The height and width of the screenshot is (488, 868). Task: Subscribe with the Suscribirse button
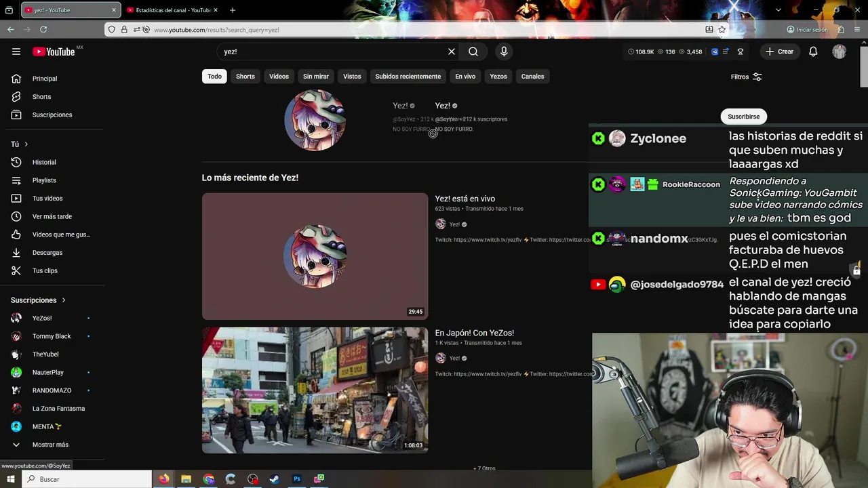(744, 117)
